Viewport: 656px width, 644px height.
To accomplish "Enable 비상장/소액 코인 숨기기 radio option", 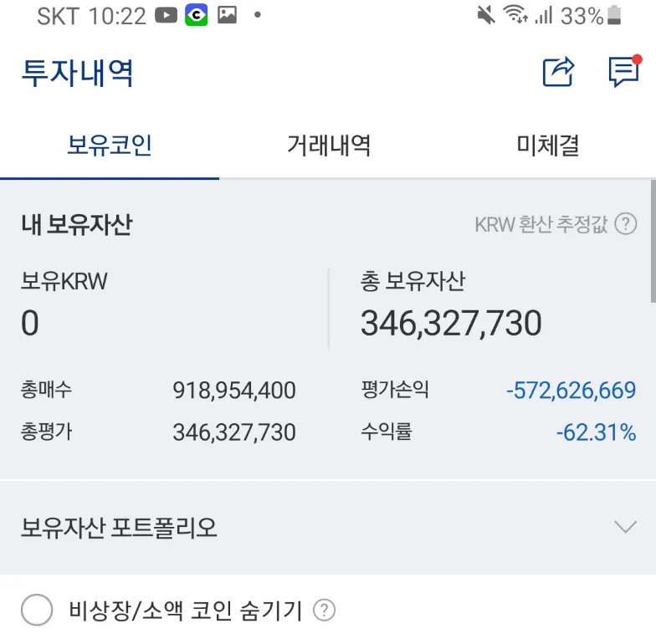I will pyautogui.click(x=37, y=611).
